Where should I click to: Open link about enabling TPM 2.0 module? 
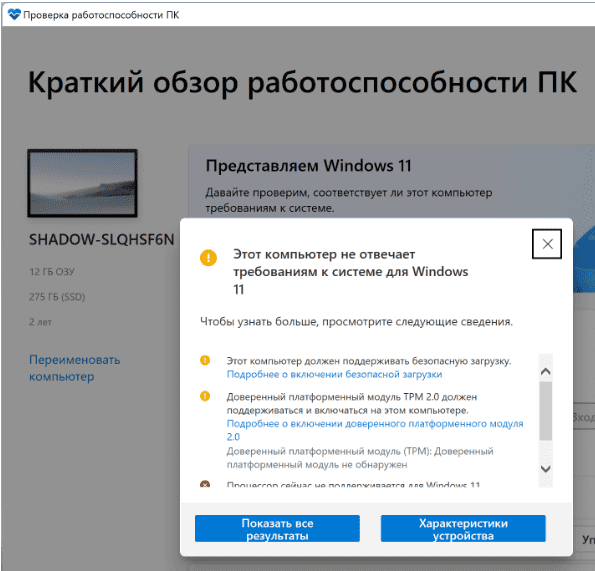tap(375, 430)
